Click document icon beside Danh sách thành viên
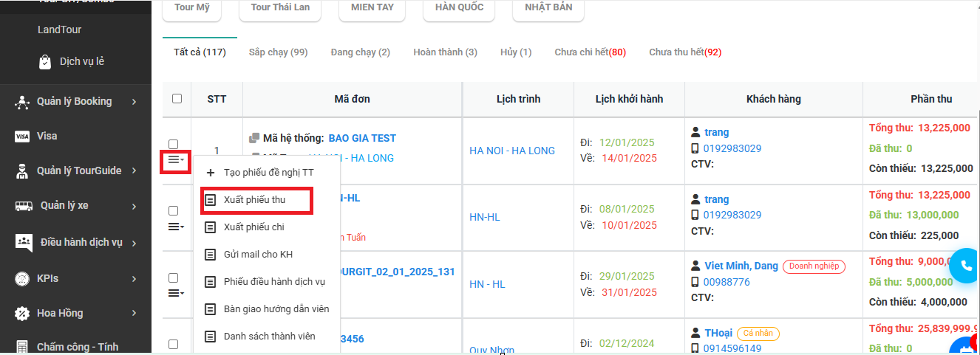Viewport: 980px width, 355px height. 211,337
